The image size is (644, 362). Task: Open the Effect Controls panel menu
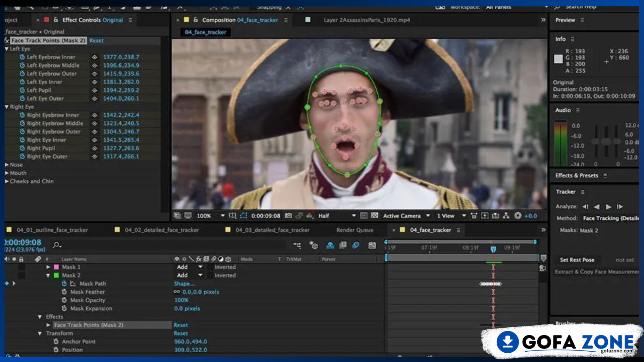pyautogui.click(x=130, y=20)
